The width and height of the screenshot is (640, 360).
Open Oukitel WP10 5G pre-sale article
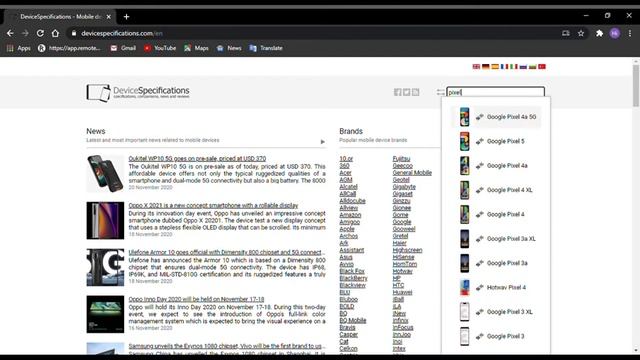[x=197, y=158]
